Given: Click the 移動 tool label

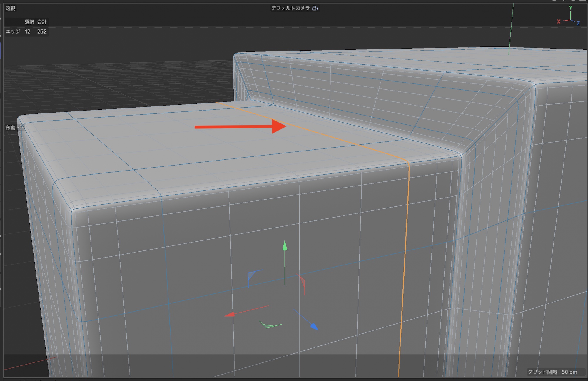Looking at the screenshot, I should coord(10,128).
